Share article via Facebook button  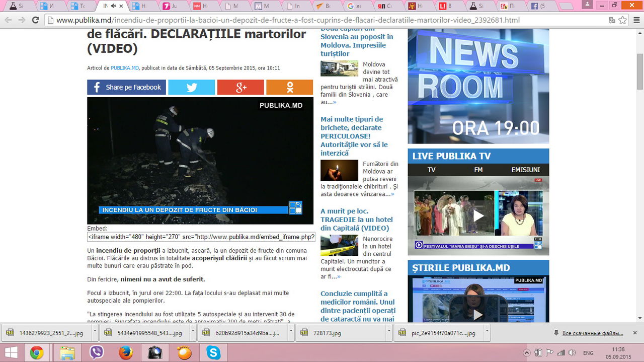(x=126, y=87)
